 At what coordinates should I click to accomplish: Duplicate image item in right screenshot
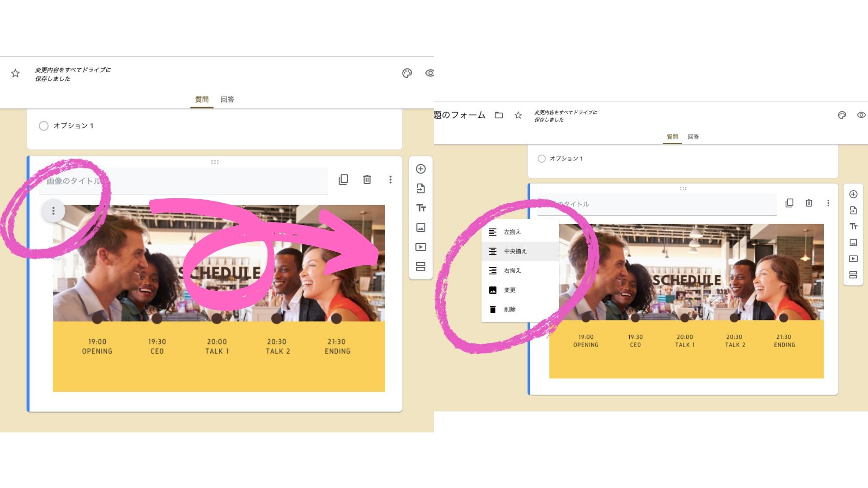(789, 203)
